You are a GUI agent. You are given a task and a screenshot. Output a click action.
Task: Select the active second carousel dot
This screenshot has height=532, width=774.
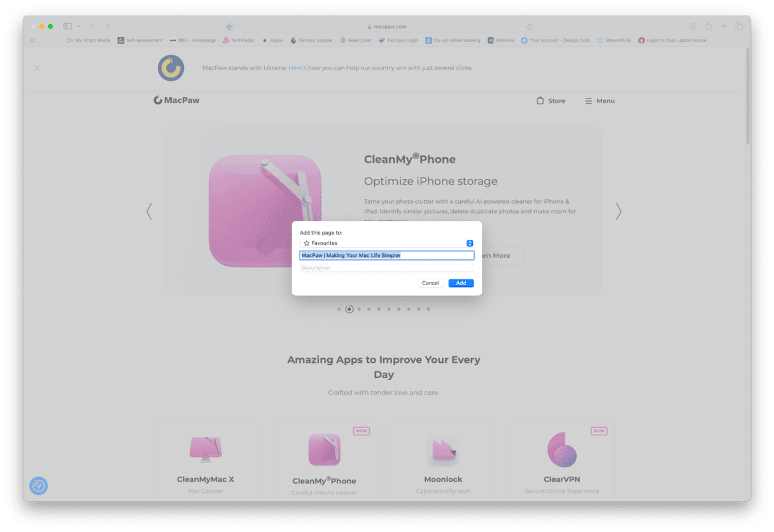click(x=349, y=309)
